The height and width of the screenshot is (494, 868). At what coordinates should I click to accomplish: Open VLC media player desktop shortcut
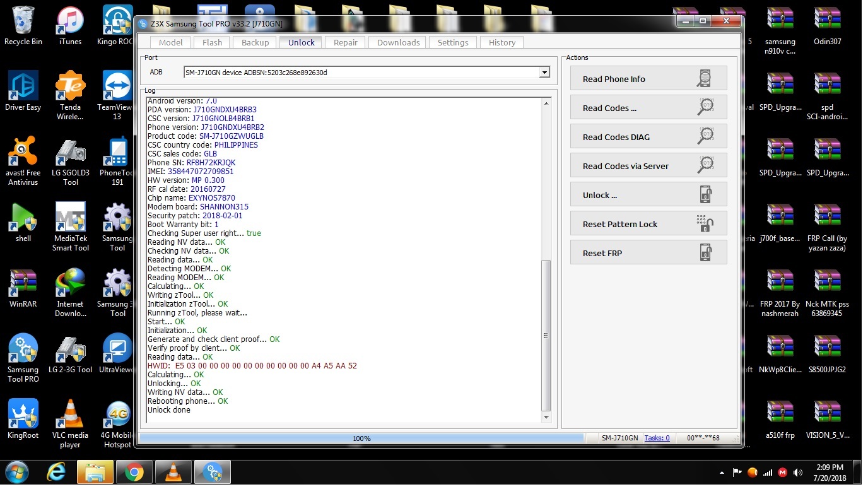pos(71,424)
